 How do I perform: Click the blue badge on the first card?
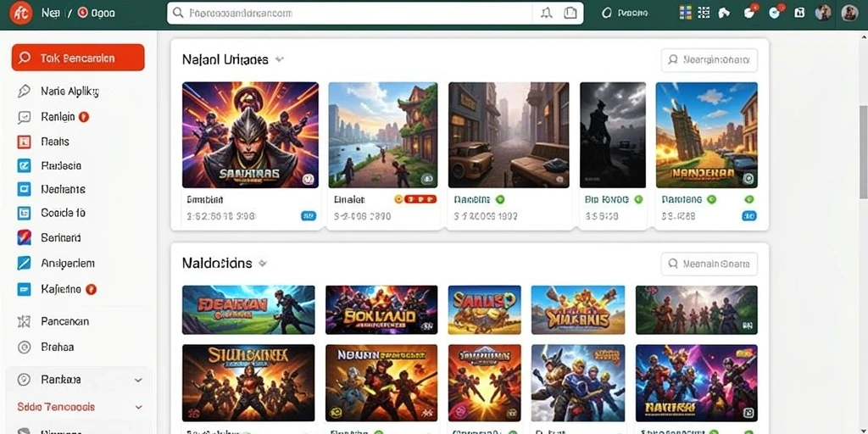[x=309, y=216]
